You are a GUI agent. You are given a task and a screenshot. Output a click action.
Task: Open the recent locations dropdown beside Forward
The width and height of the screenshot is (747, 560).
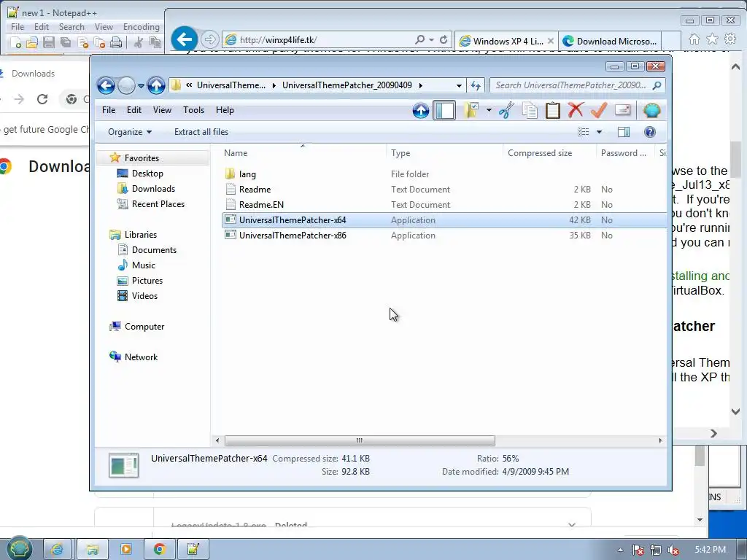tap(141, 86)
